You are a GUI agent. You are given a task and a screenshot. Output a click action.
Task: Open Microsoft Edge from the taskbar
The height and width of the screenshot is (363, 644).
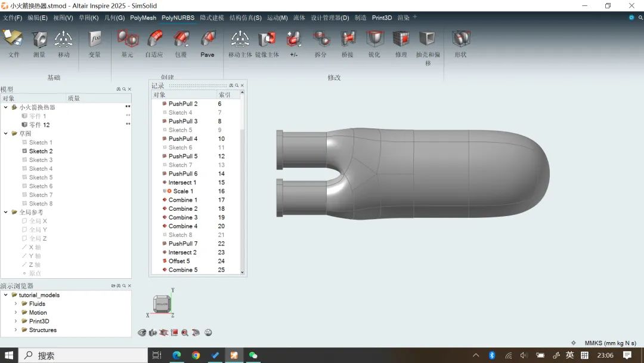177,355
